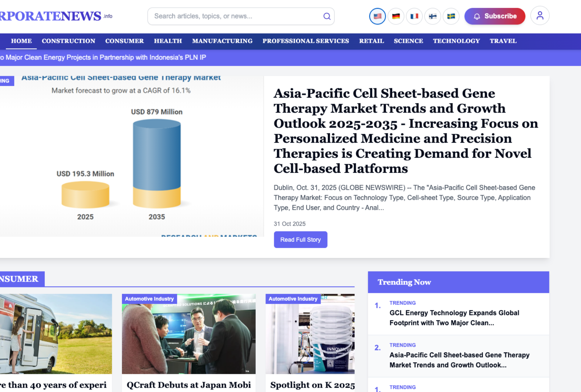Screen dimensions: 581x392
Task: Click the '31 Oct 2025' date text
Action: pyautogui.click(x=289, y=224)
